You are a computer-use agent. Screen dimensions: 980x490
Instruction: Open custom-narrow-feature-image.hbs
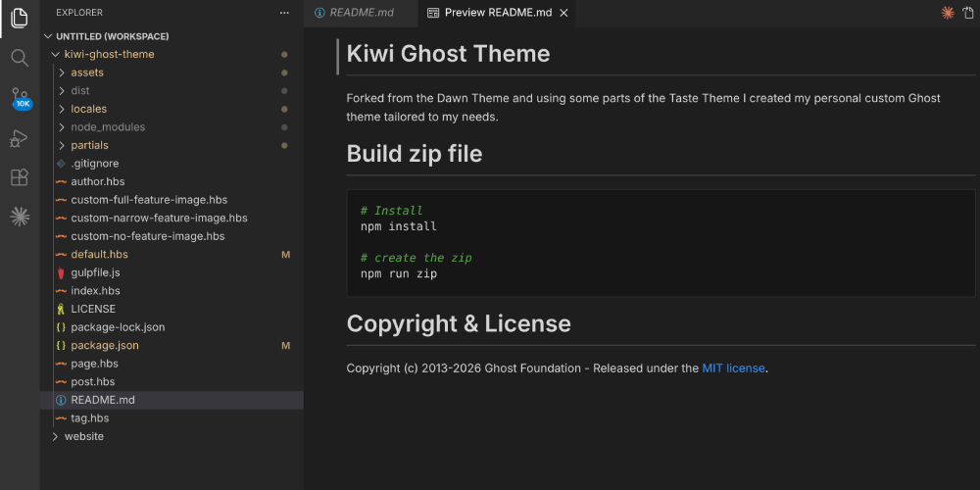point(171,219)
